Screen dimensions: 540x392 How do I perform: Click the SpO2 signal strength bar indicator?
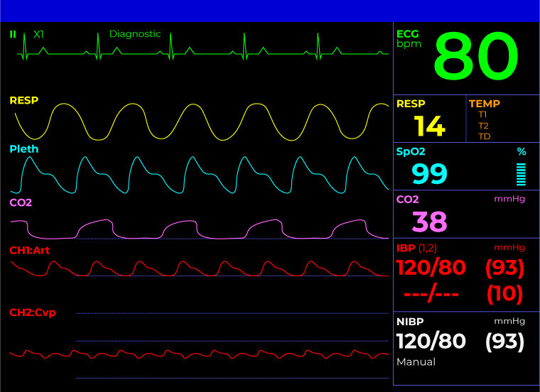coord(521,174)
